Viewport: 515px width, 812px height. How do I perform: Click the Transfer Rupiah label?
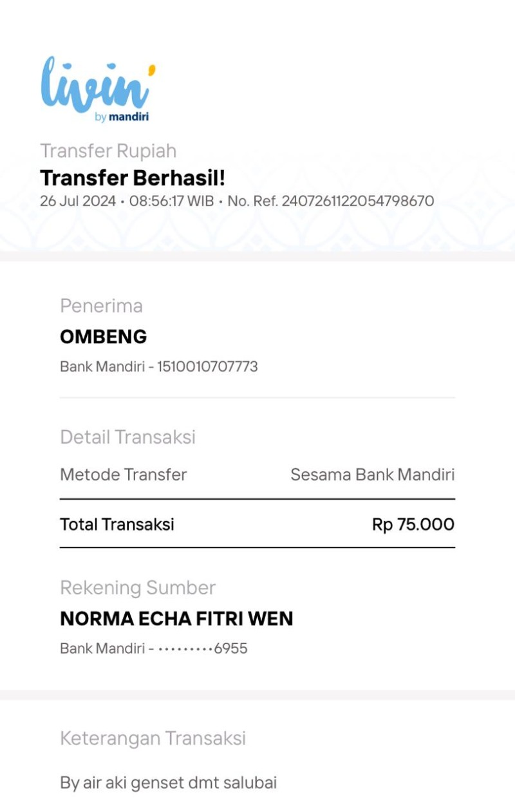[x=108, y=151]
